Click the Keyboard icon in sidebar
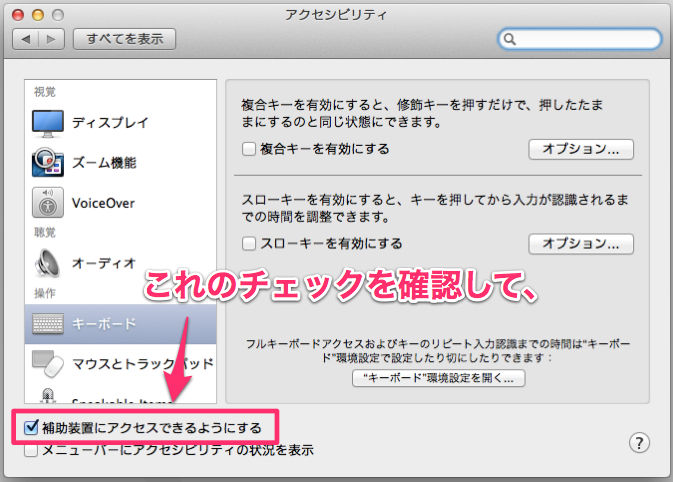673x482 pixels. tap(48, 324)
